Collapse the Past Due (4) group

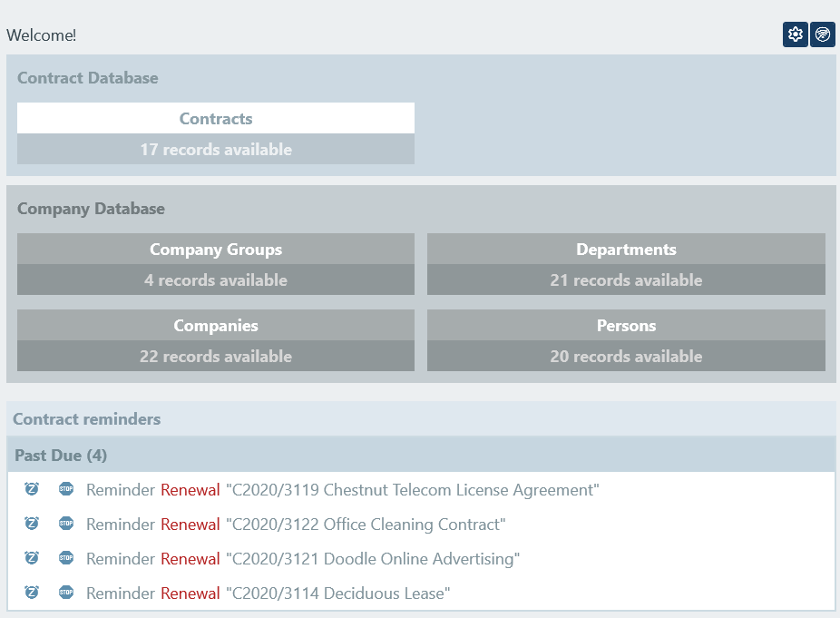61,455
